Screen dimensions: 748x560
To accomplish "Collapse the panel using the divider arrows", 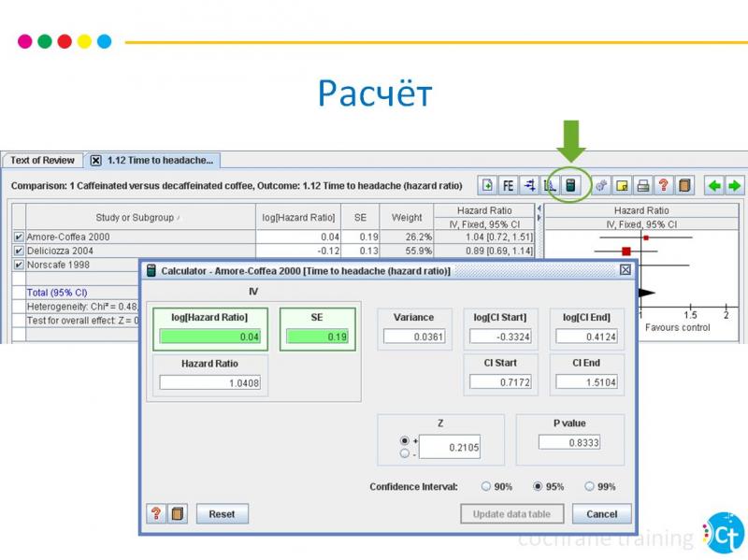I will [539, 209].
